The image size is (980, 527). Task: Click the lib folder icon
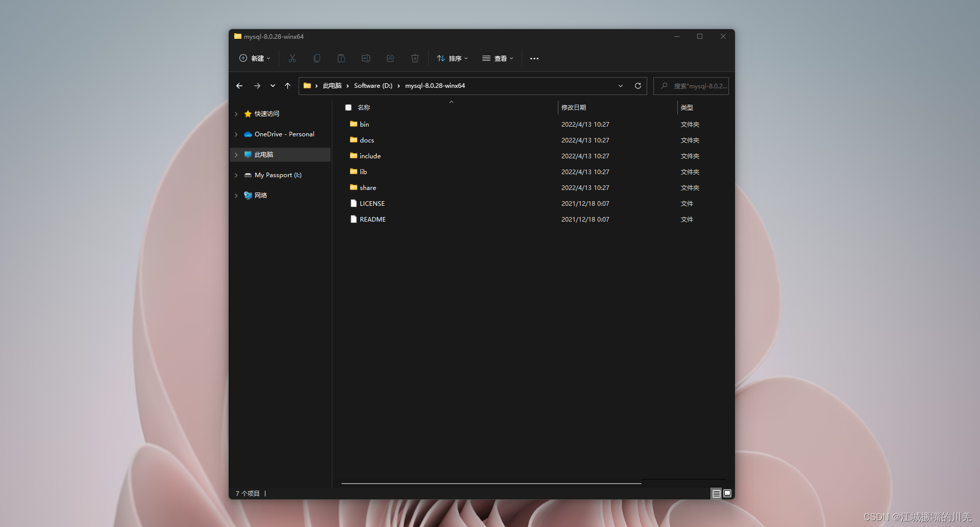(353, 172)
